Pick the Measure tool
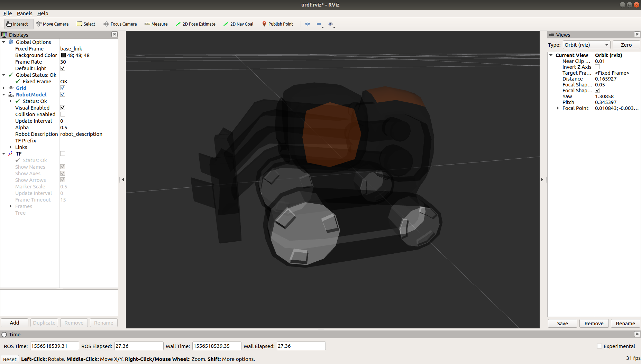641x364 pixels. 156,24
